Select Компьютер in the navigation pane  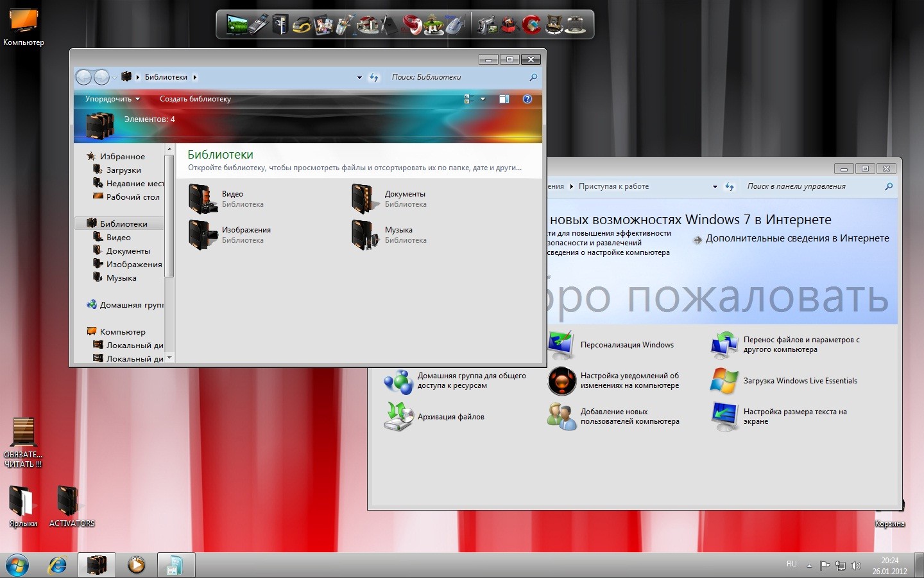(123, 332)
